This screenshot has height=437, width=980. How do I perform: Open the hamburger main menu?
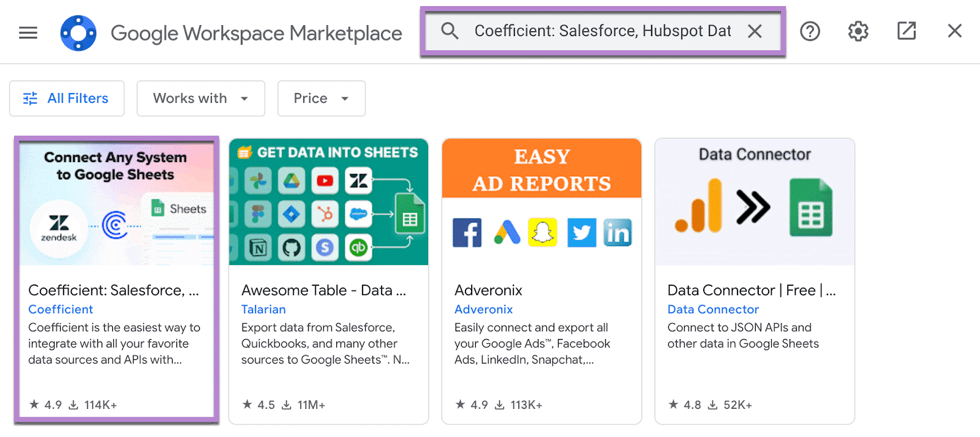click(28, 32)
